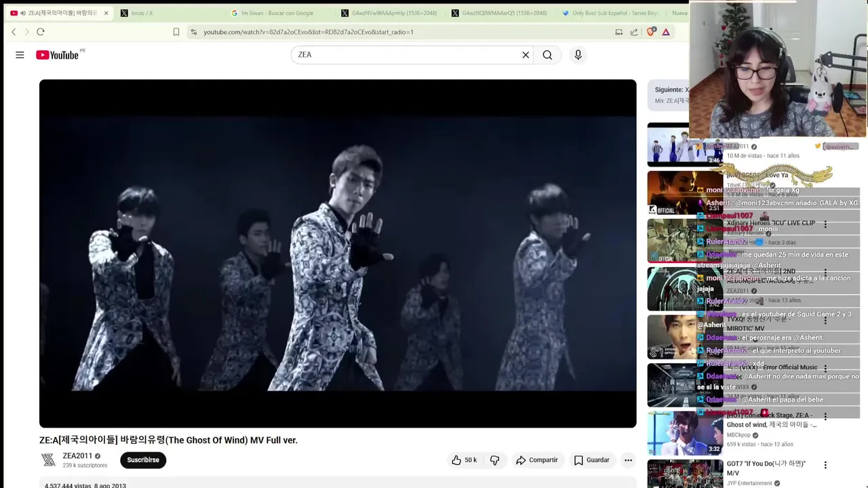
Task: Subscribe with the Suscribirse button
Action: (x=143, y=460)
